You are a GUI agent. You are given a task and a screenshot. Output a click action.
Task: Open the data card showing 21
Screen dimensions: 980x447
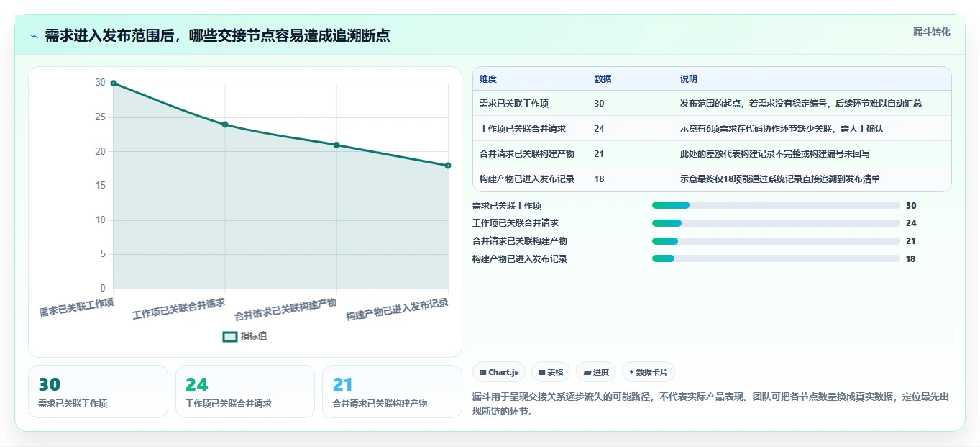tap(392, 392)
